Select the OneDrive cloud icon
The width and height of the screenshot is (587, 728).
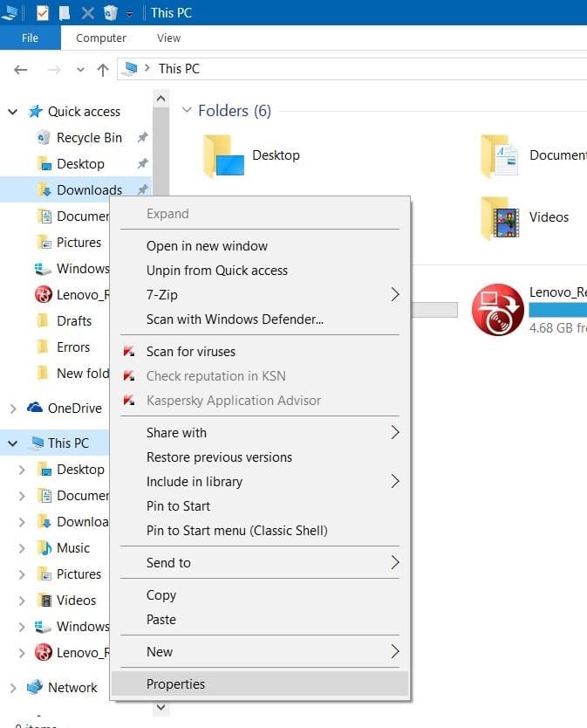click(35, 407)
